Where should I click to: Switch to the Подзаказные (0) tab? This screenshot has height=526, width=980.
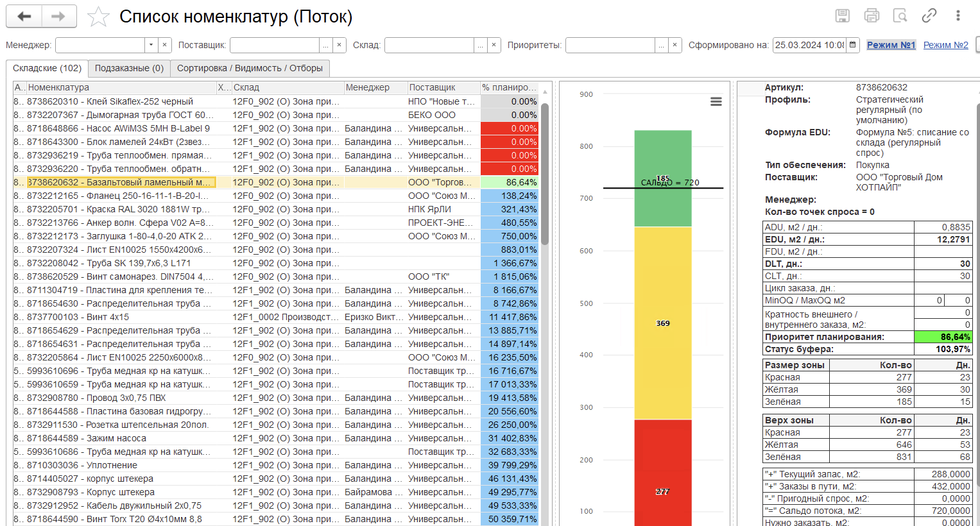[129, 68]
